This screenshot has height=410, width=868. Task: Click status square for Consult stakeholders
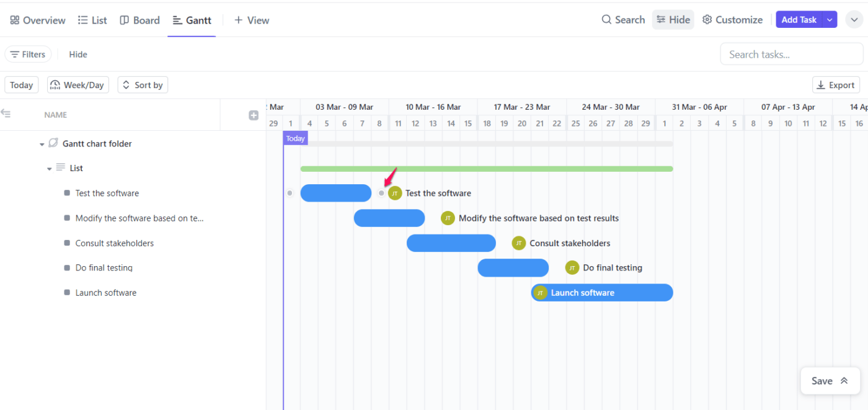(x=67, y=243)
